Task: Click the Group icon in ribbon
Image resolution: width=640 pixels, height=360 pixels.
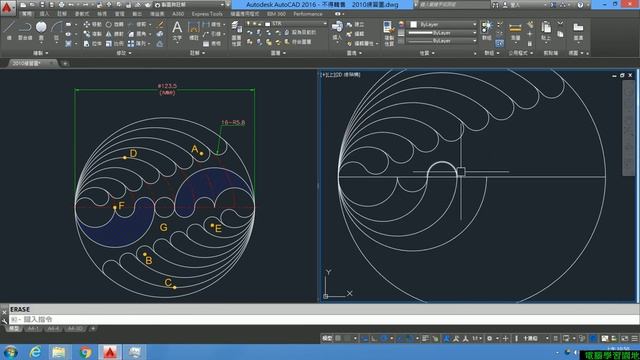Action: pos(487,31)
